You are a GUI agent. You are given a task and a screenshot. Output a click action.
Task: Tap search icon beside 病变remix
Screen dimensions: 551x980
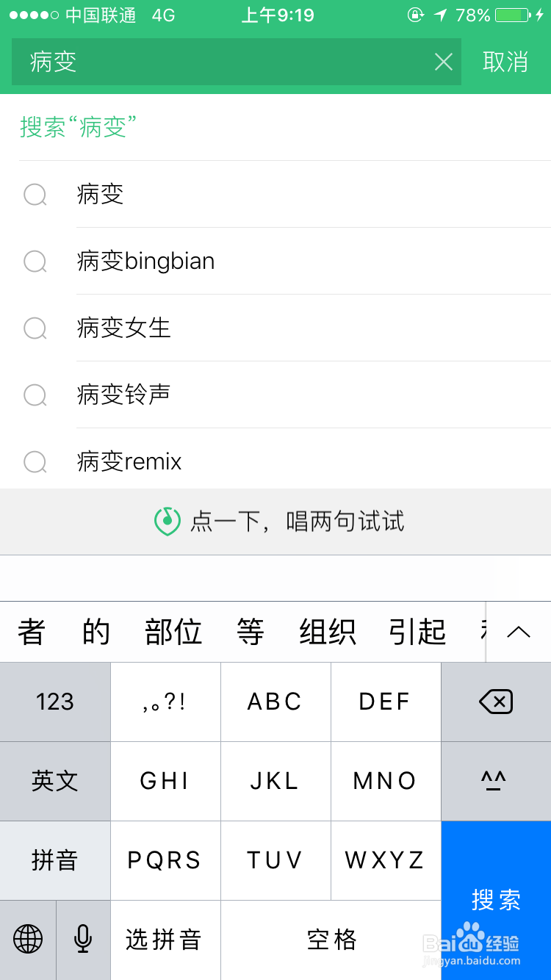point(35,461)
